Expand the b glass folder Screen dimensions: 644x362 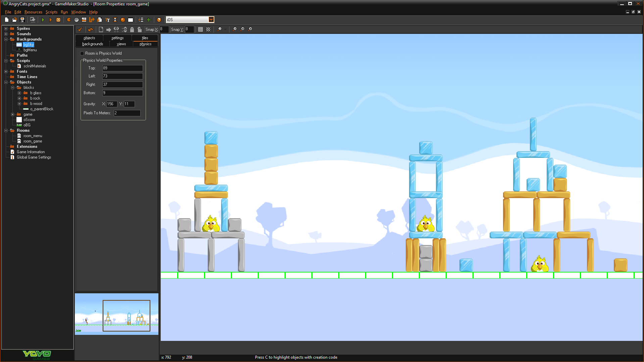19,93
